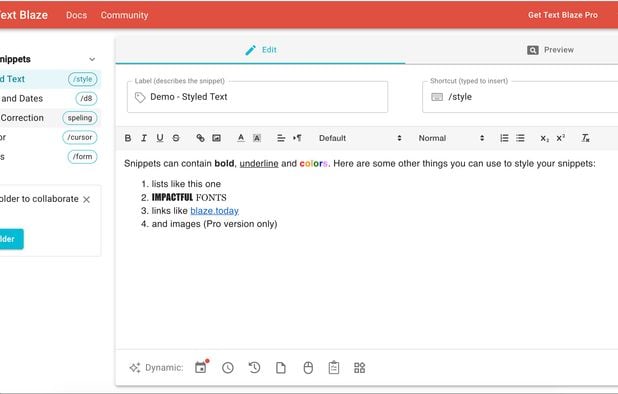Open the text color picker

coord(241,138)
